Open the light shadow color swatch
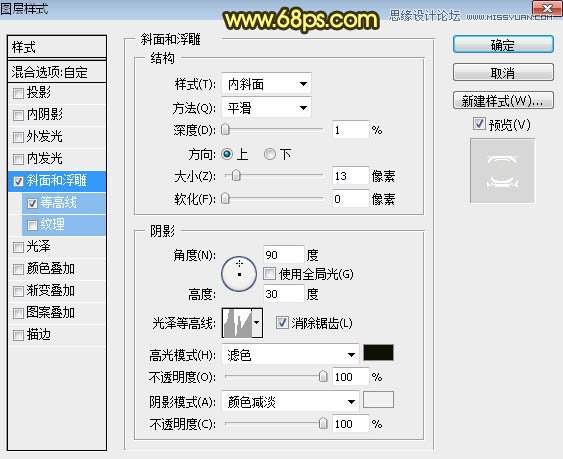Image resolution: width=563 pixels, height=459 pixels. [x=378, y=400]
